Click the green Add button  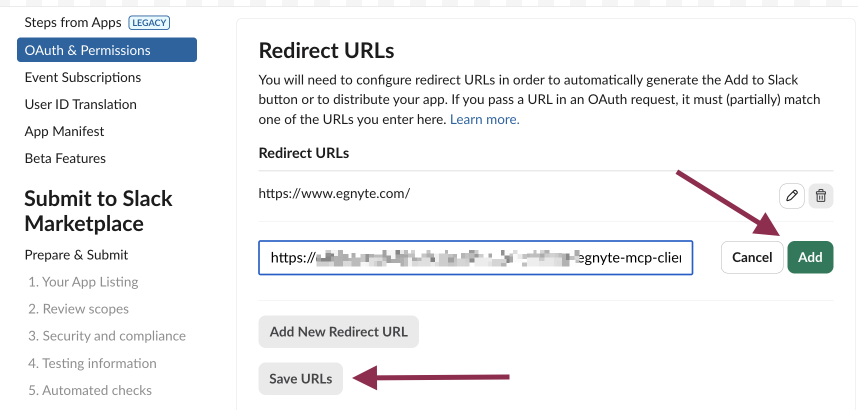(x=810, y=257)
